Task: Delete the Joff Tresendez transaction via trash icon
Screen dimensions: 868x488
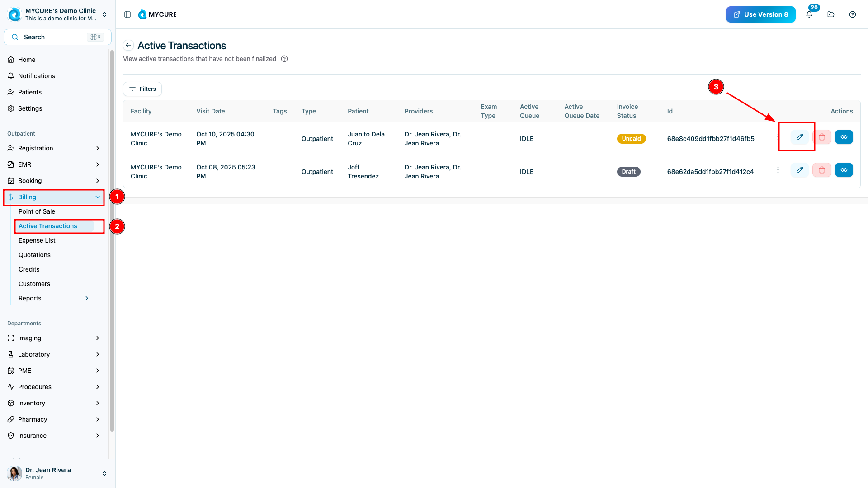Action: click(x=821, y=170)
